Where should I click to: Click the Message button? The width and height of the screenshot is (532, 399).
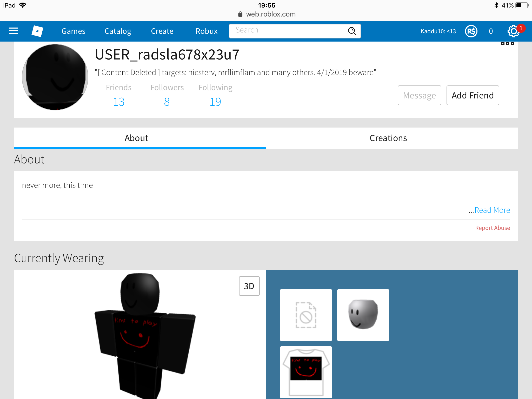[419, 95]
